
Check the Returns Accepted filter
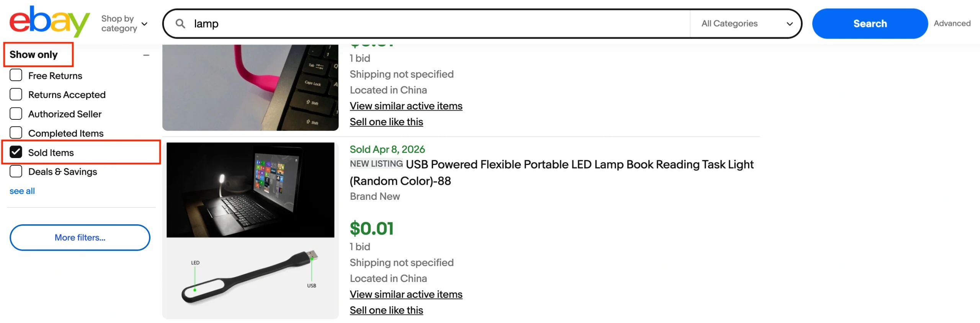16,95
